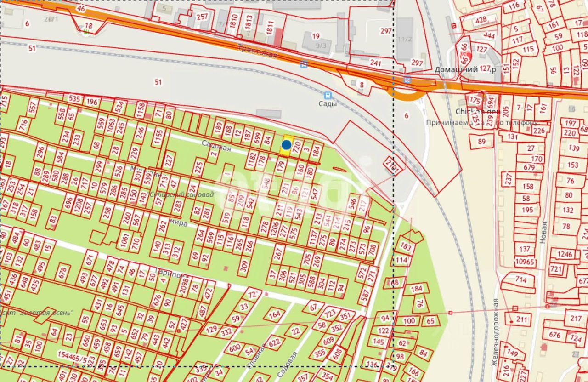The width and height of the screenshot is (588, 382).
Task: Select parcel number 1061
Action: [124, 239]
